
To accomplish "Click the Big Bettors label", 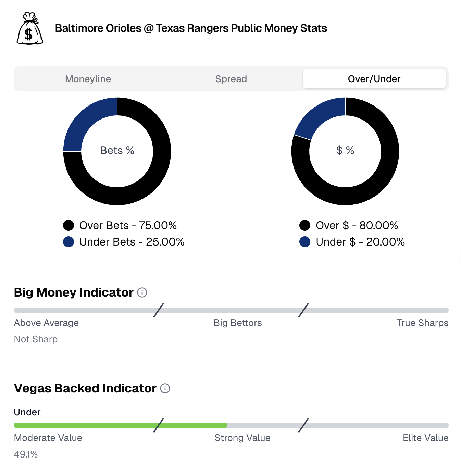I will 238,323.
